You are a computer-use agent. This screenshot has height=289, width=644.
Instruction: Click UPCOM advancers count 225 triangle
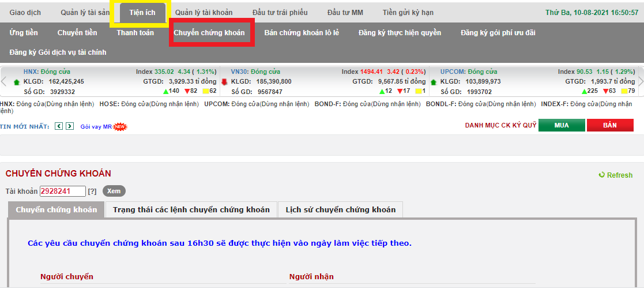[585, 91]
